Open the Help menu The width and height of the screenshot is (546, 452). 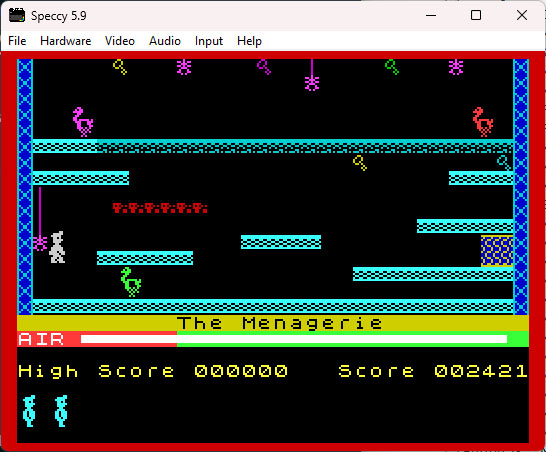click(x=249, y=41)
